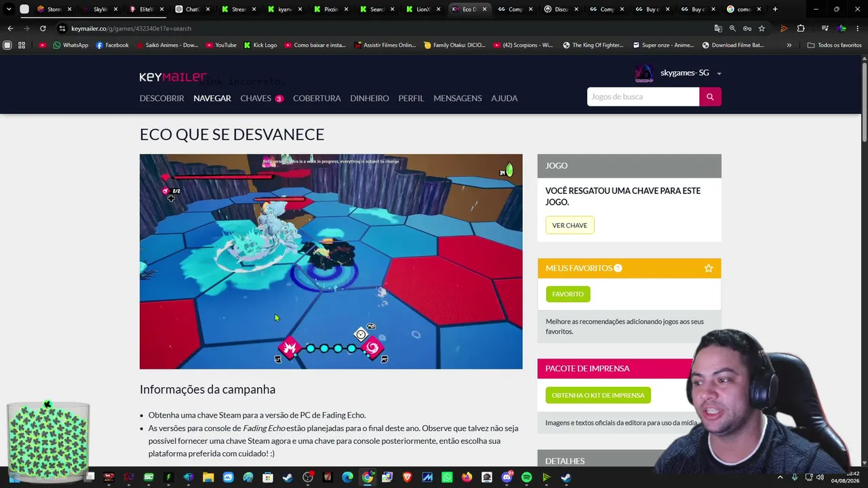
Task: Open the MENSAGENS menu
Action: (x=458, y=98)
